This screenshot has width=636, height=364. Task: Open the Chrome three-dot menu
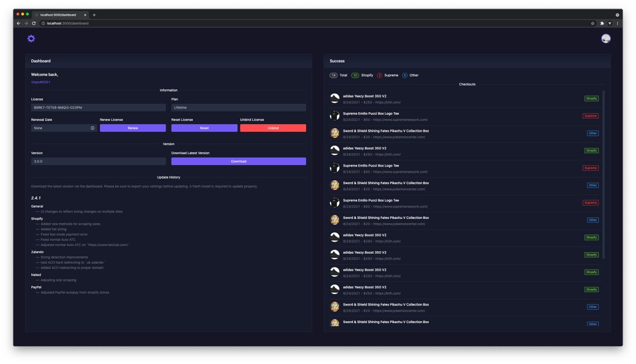point(617,23)
